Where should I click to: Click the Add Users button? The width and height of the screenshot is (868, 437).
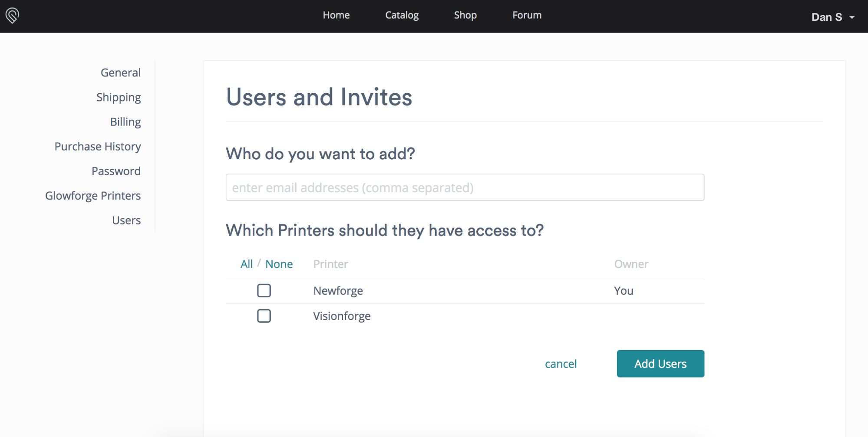point(660,363)
